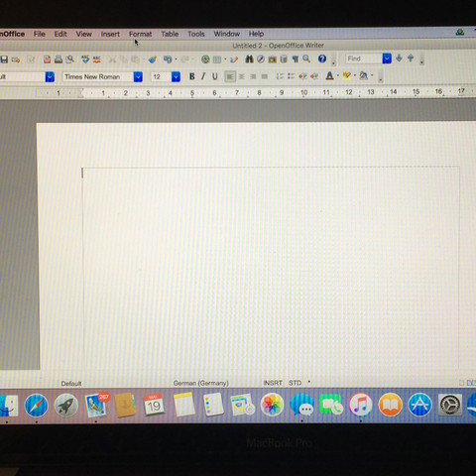Open the Highlighting color dropdown arrow
The width and height of the screenshot is (476, 476).
pos(355,76)
